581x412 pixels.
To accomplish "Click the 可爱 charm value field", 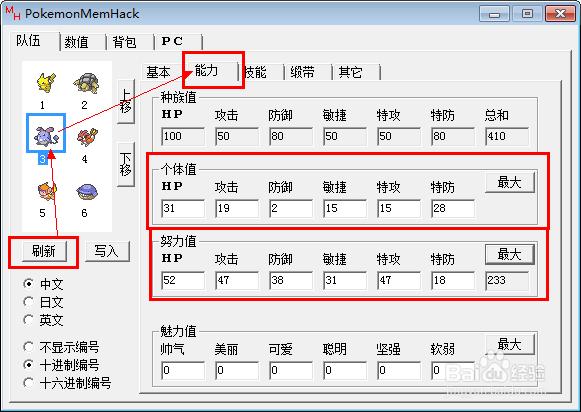I will click(291, 371).
